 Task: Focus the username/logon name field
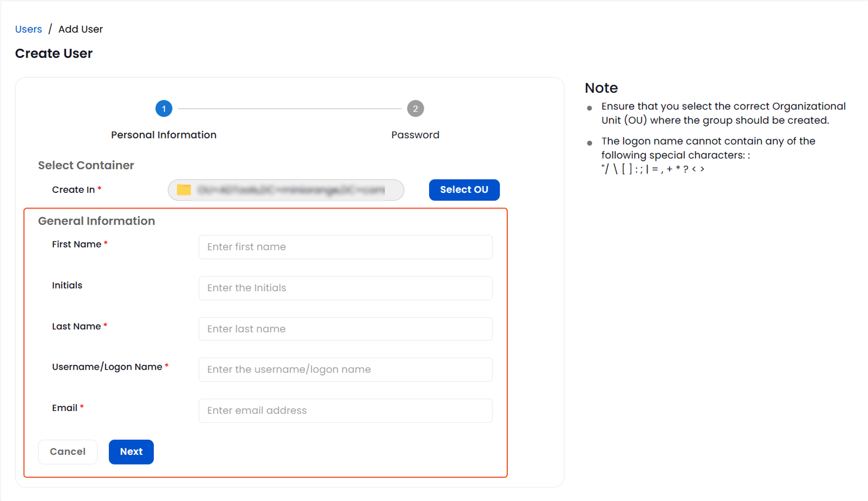point(345,369)
